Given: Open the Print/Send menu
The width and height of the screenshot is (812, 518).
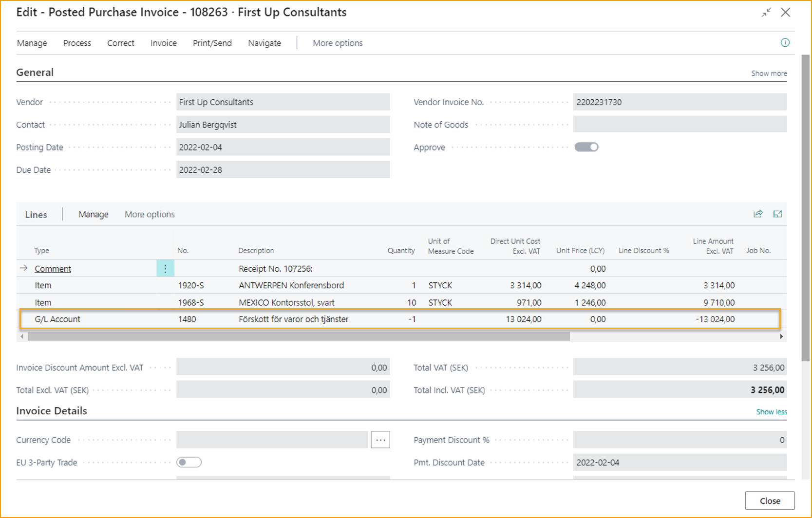Looking at the screenshot, I should point(212,43).
